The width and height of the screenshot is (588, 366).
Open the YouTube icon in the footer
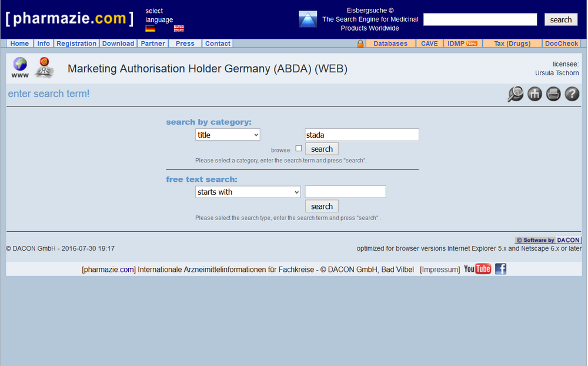tap(477, 269)
